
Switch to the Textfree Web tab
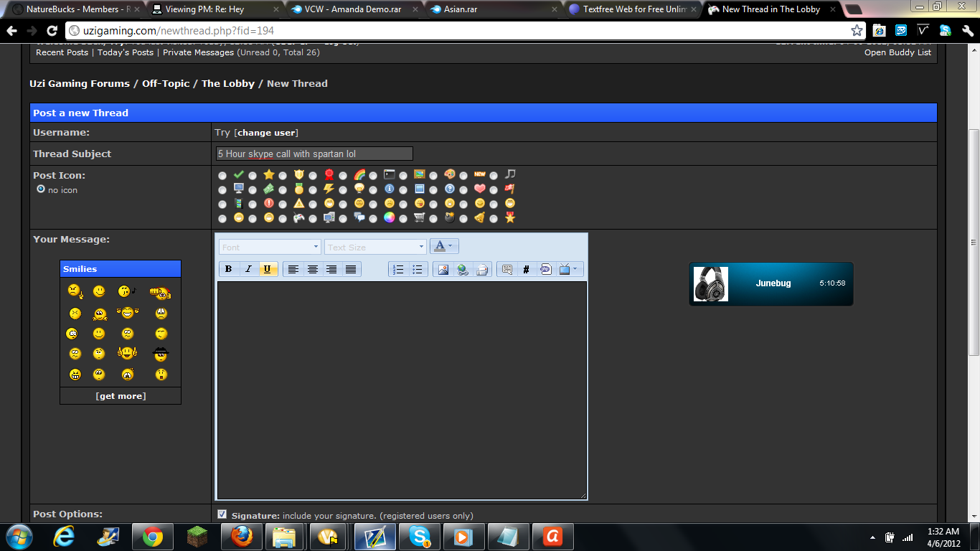(633, 9)
